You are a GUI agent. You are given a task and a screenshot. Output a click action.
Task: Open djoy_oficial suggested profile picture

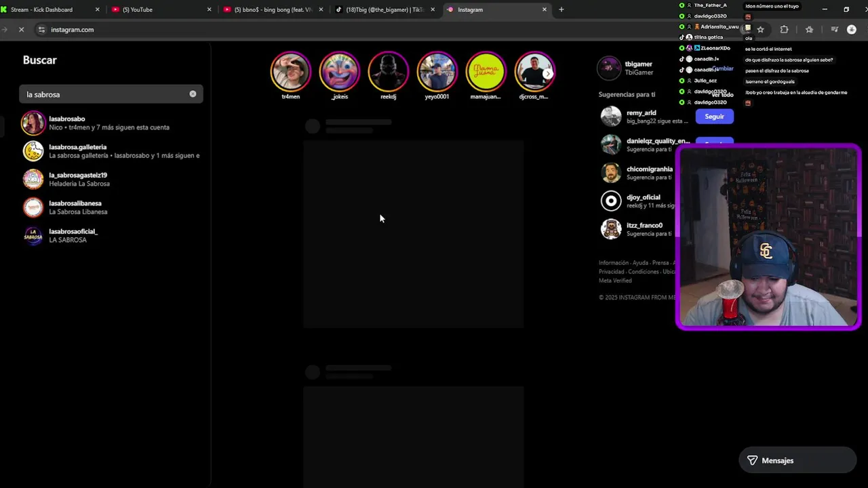click(611, 201)
